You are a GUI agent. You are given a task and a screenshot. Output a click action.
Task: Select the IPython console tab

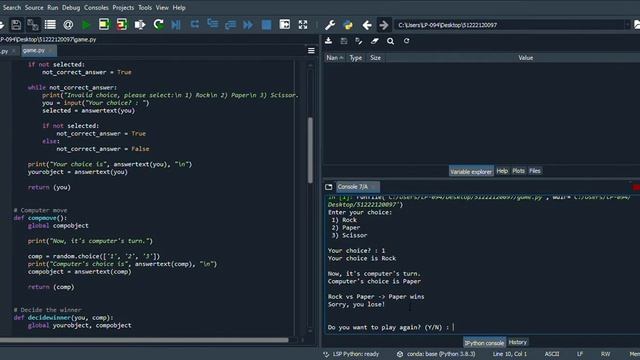[x=484, y=343]
